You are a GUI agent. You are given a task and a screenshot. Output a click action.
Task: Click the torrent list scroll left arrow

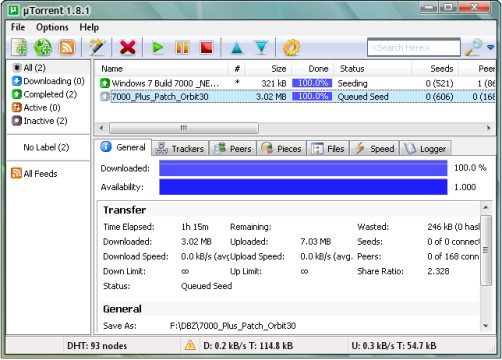pyautogui.click(x=102, y=128)
